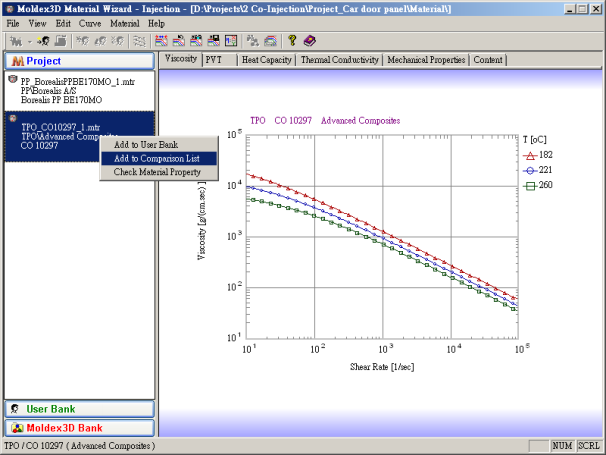Click the Moldex3D icon in the title bar
The height and width of the screenshot is (455, 606).
click(x=10, y=9)
